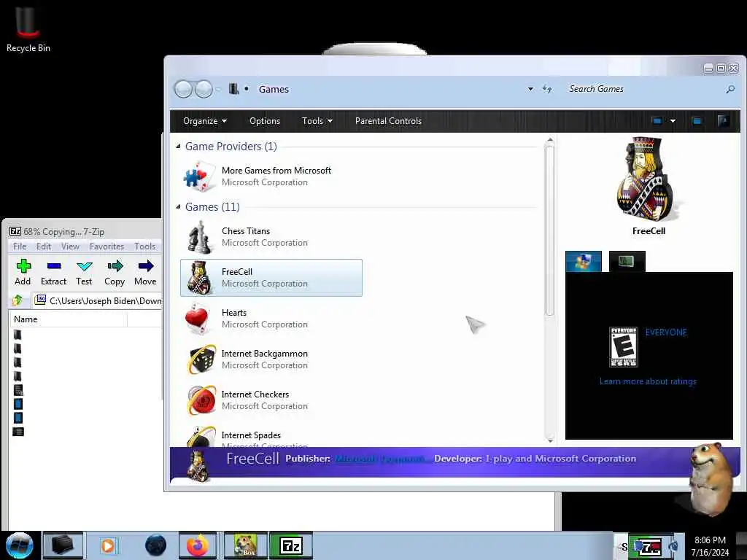Click the search magnifier icon in Games
The width and height of the screenshot is (747, 560).
(x=729, y=89)
